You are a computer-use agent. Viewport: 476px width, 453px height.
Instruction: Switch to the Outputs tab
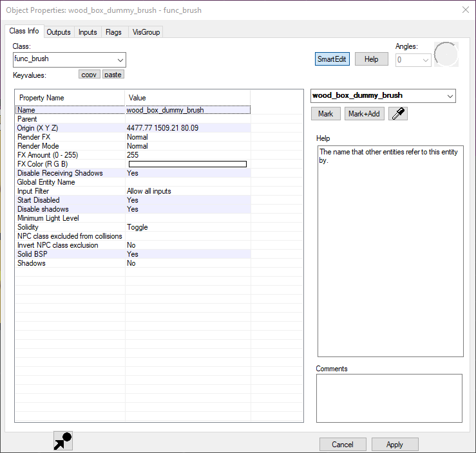coord(59,32)
